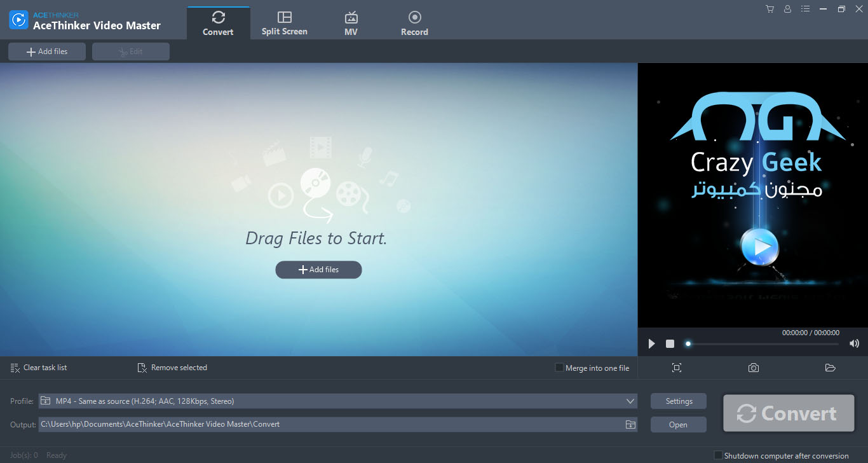Click Clear task list
Screen dimensions: 868x463
[x=39, y=368]
